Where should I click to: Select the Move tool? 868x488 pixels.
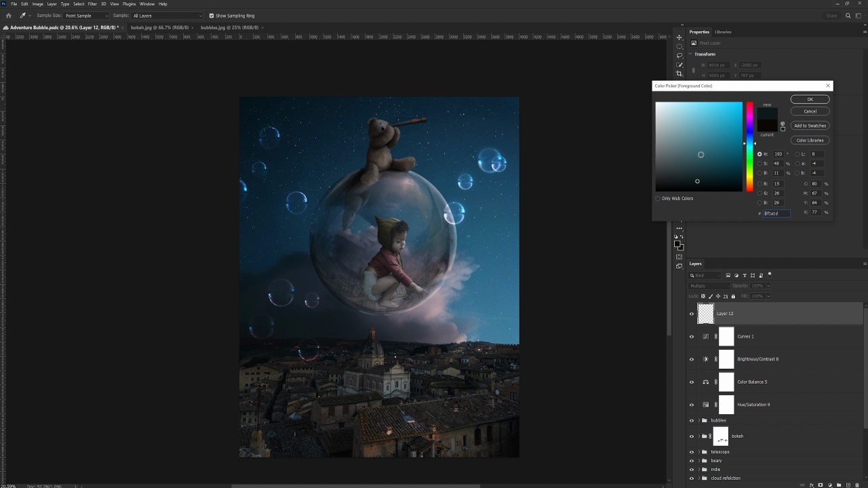coord(679,38)
